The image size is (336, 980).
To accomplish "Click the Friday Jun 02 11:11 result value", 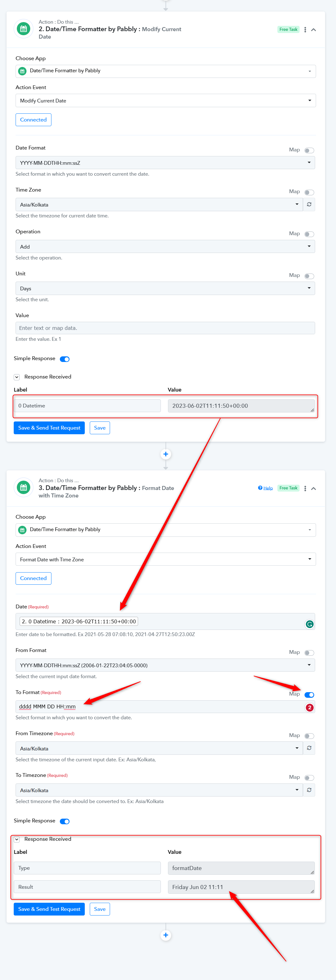I will (x=241, y=887).
